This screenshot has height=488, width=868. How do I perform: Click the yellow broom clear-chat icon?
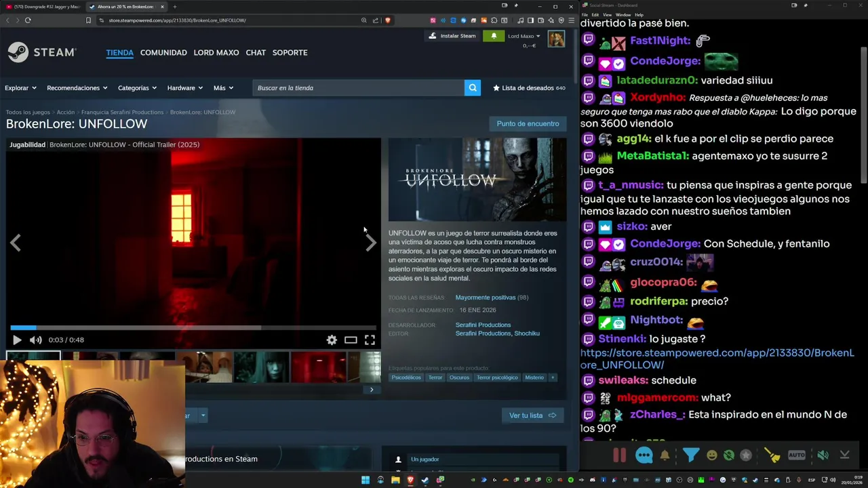(x=772, y=455)
